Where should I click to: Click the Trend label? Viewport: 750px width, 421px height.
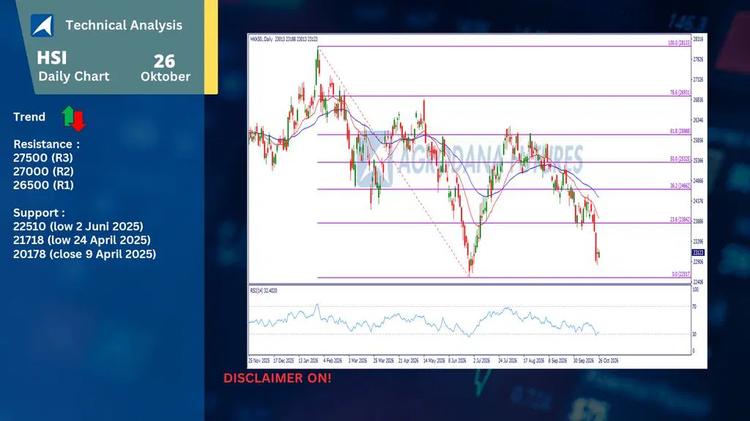pyautogui.click(x=29, y=117)
